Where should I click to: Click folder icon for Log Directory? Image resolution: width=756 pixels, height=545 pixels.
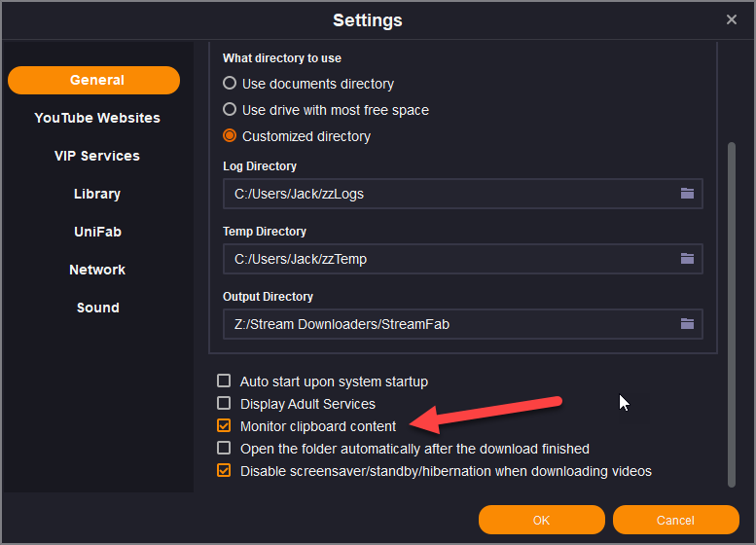687,194
